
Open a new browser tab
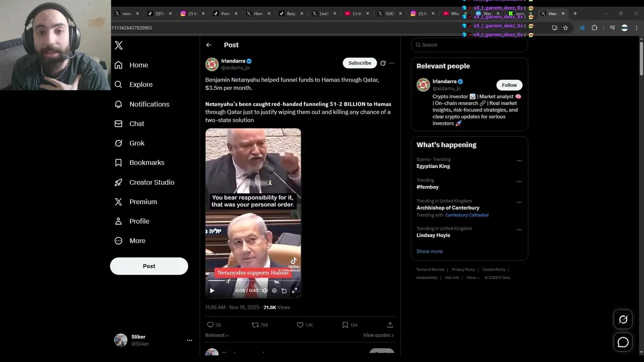coord(575,14)
